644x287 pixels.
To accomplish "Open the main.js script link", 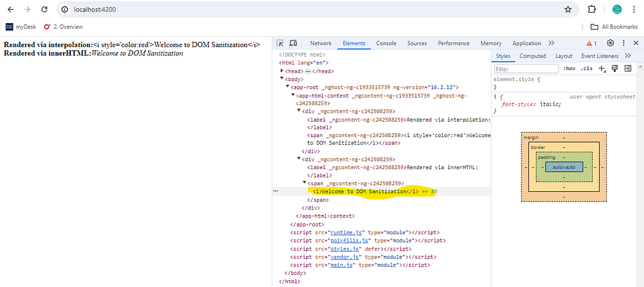I will [x=342, y=265].
